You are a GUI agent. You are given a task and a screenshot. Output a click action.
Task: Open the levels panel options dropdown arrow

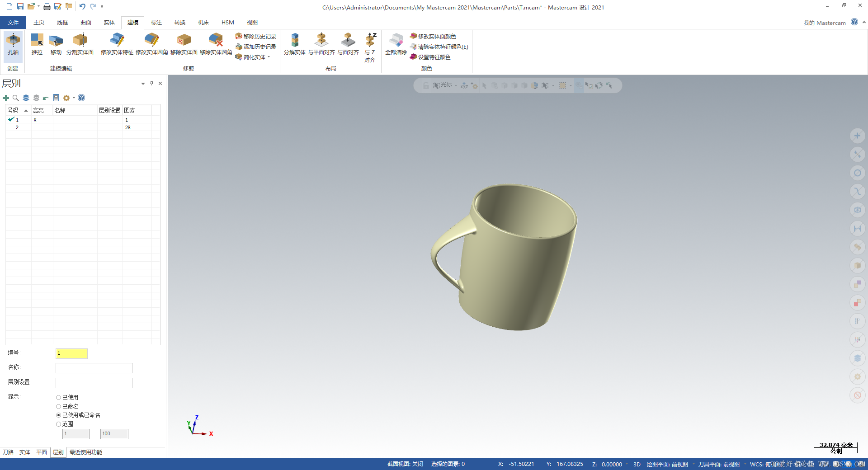tap(143, 84)
